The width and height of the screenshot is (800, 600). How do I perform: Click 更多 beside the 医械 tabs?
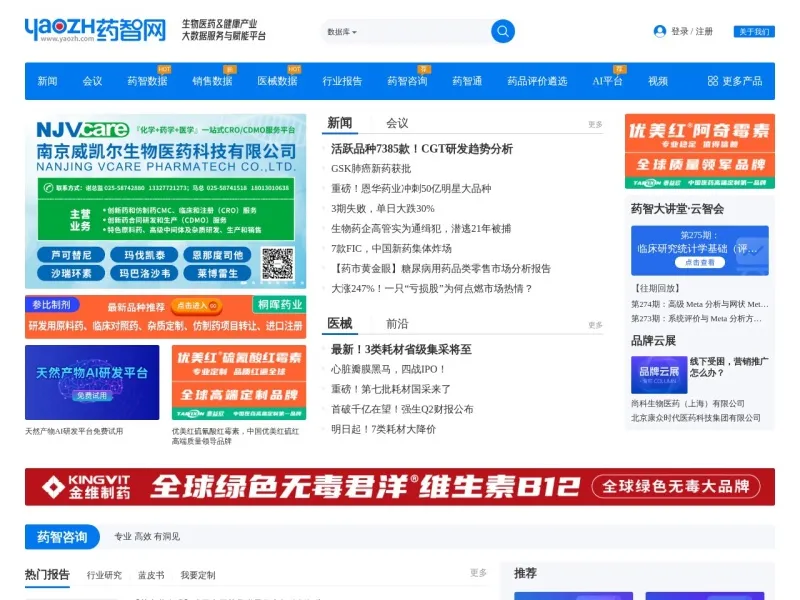[x=595, y=325]
